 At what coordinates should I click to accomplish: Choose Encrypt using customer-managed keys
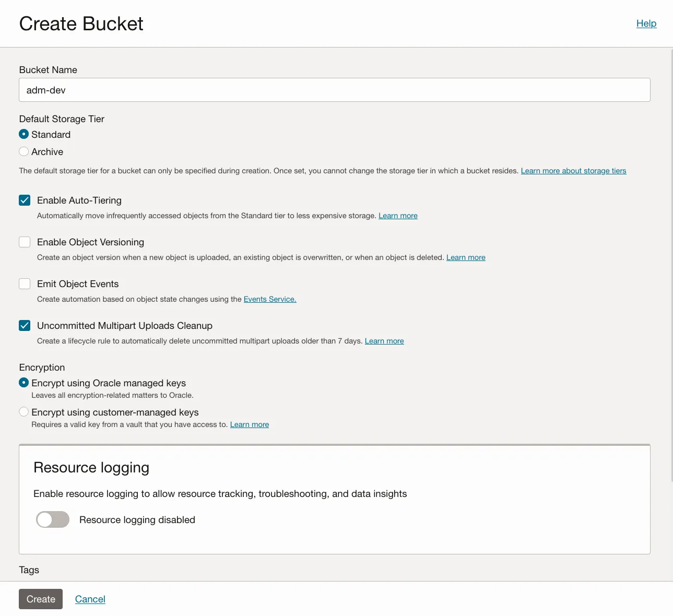pos(24,412)
